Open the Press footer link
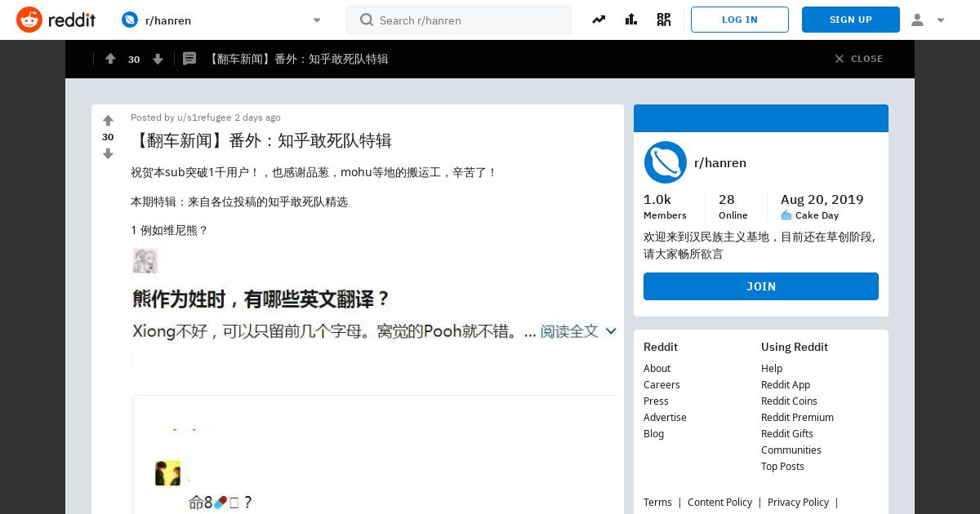980x514 pixels. pos(656,401)
